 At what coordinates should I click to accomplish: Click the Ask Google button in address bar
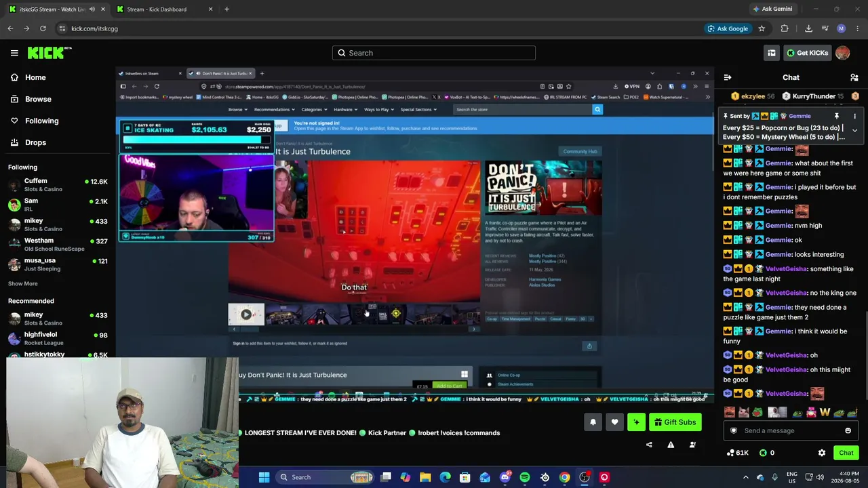(x=728, y=28)
